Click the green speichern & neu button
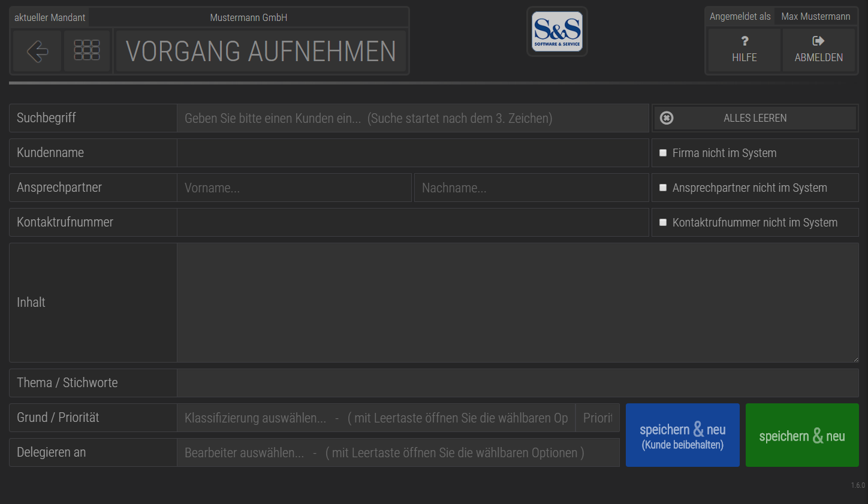 (x=802, y=435)
